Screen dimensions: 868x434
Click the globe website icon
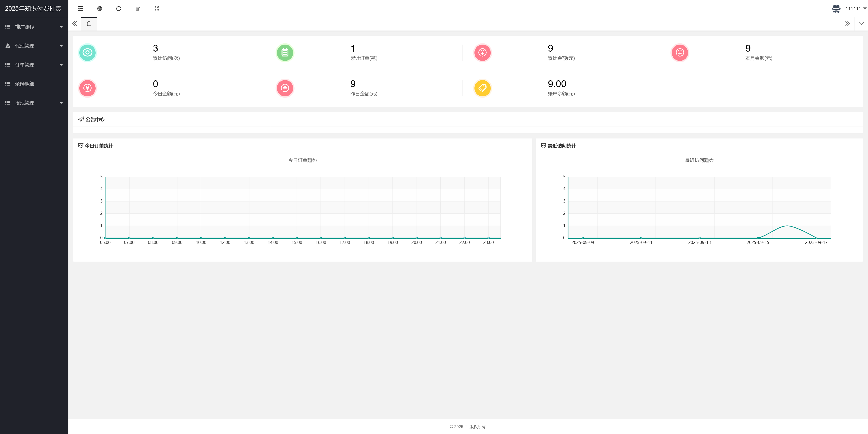point(99,8)
